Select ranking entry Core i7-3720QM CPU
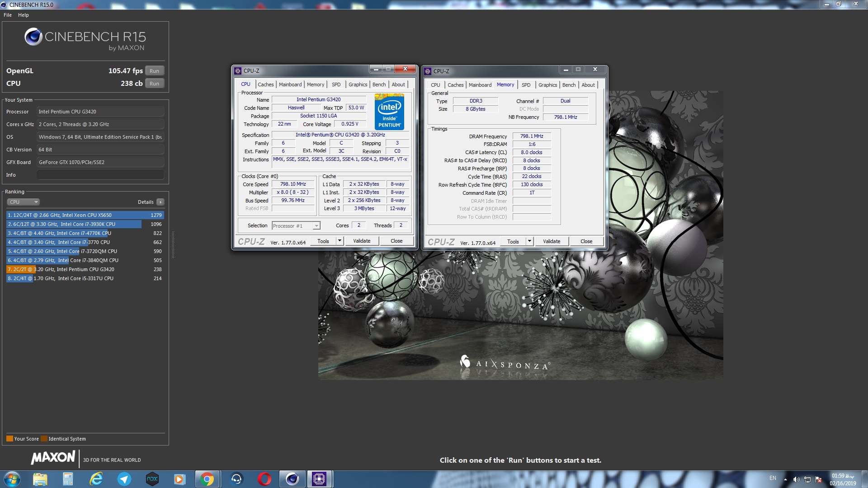The width and height of the screenshot is (868, 488). (85, 251)
